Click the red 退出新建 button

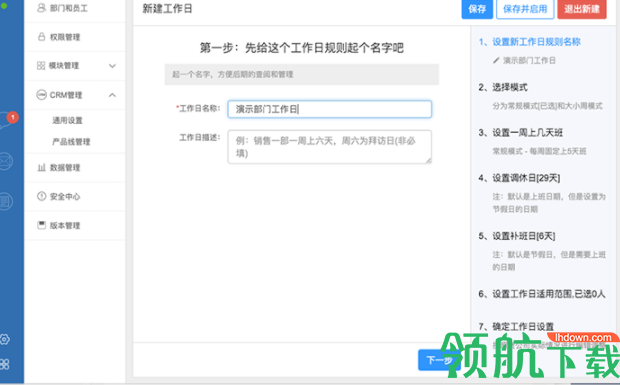tap(582, 9)
